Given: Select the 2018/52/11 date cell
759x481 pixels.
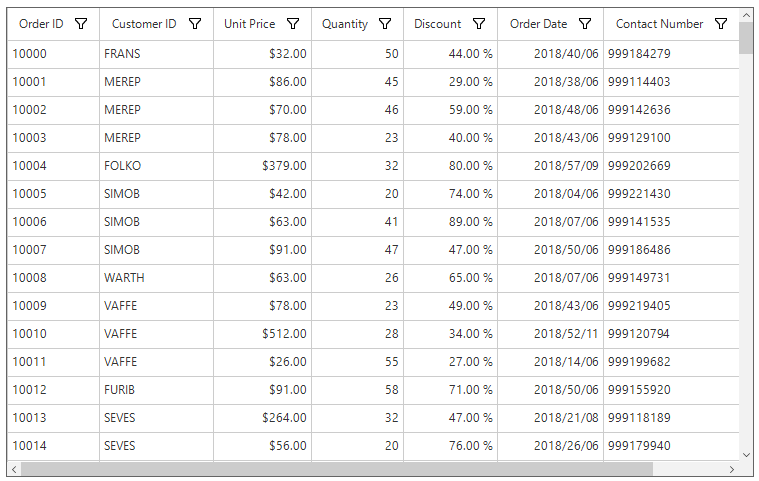Looking at the screenshot, I should [550, 334].
